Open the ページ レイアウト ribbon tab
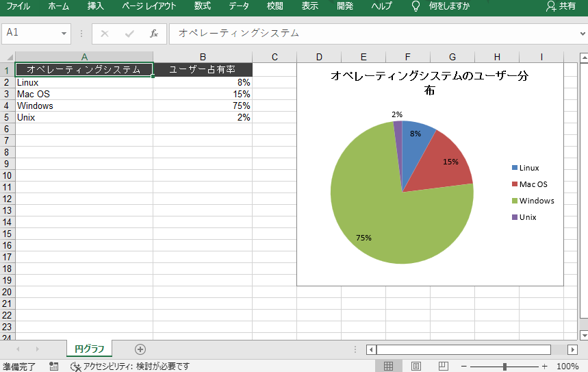The width and height of the screenshot is (588, 372). pos(149,6)
